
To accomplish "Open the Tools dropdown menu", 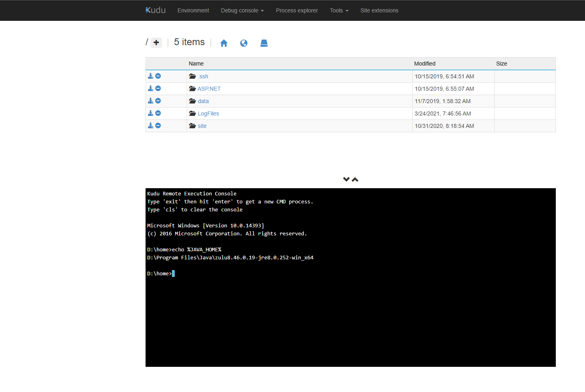I will point(338,10).
